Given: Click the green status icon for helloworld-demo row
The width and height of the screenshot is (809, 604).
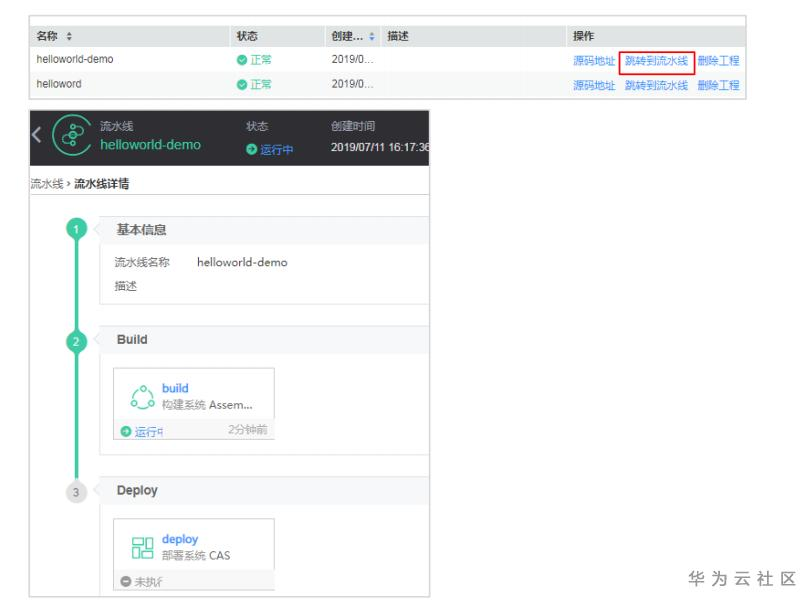Looking at the screenshot, I should (241, 60).
